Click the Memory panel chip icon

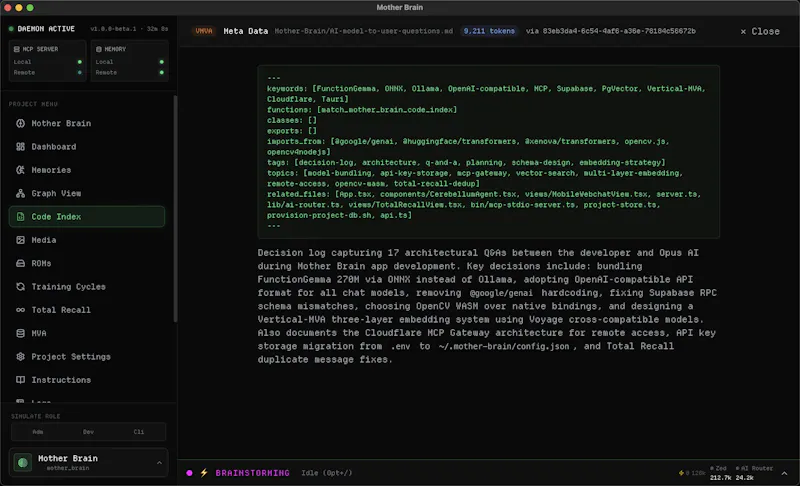click(x=99, y=49)
